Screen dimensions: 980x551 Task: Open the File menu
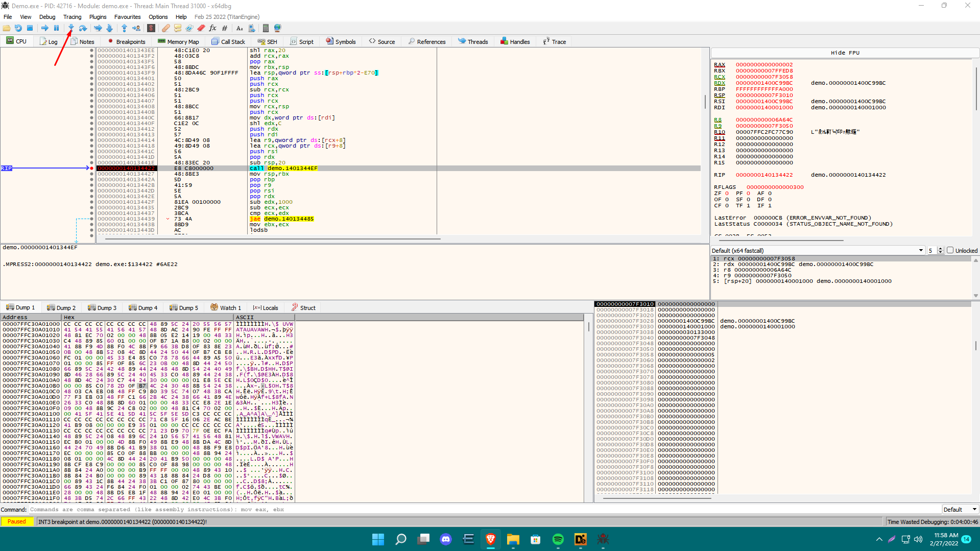8,17
